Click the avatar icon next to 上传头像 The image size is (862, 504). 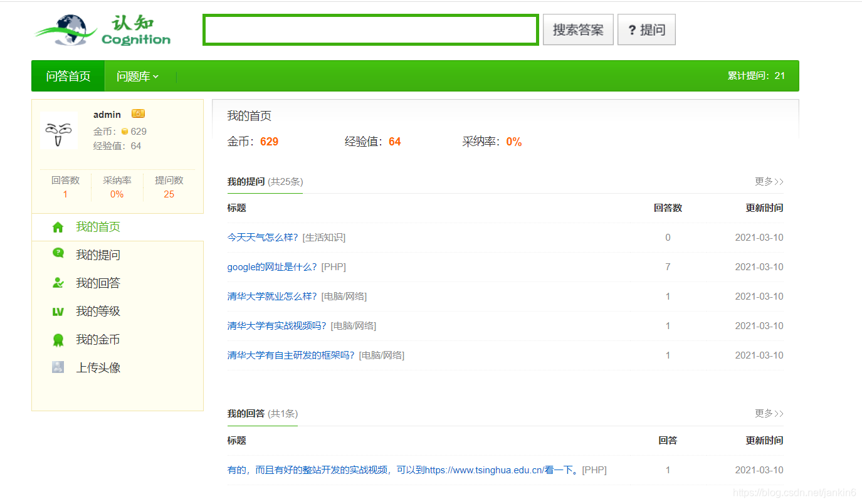[57, 367]
